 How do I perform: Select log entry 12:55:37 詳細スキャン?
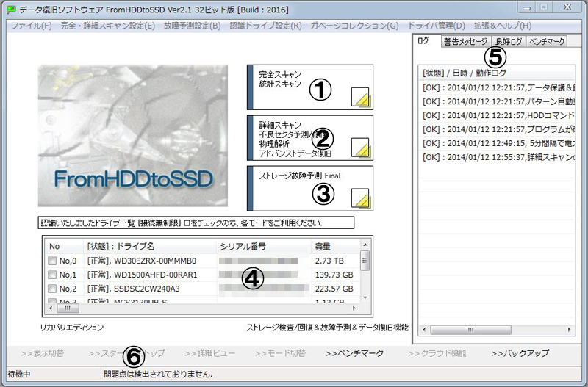(x=497, y=157)
